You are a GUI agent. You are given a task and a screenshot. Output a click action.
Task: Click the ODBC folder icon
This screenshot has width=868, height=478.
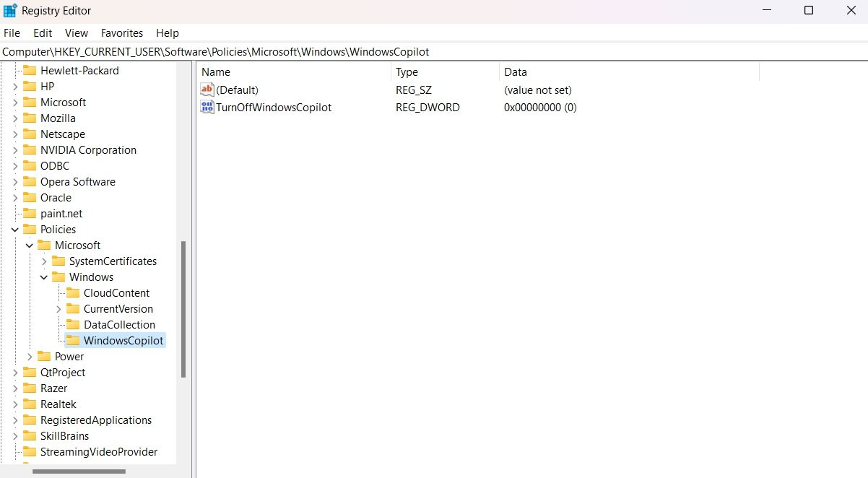tap(30, 166)
